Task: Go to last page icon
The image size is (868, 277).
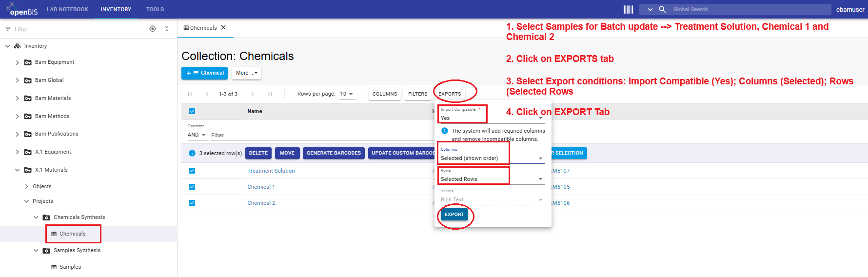Action: click(x=270, y=94)
